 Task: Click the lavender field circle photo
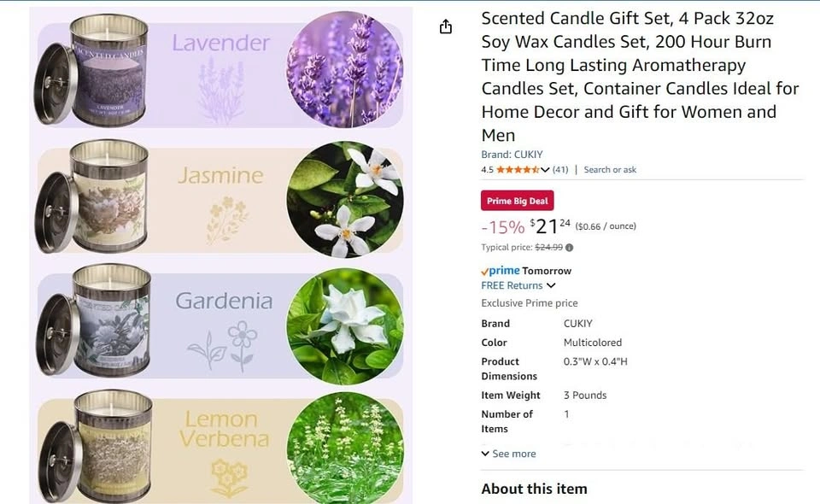click(345, 69)
